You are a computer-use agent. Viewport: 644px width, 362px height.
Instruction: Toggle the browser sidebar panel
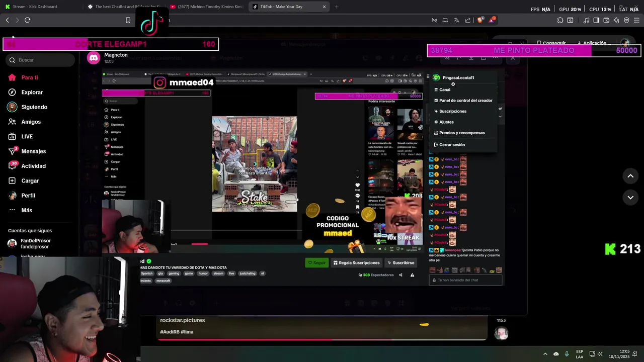(596, 20)
